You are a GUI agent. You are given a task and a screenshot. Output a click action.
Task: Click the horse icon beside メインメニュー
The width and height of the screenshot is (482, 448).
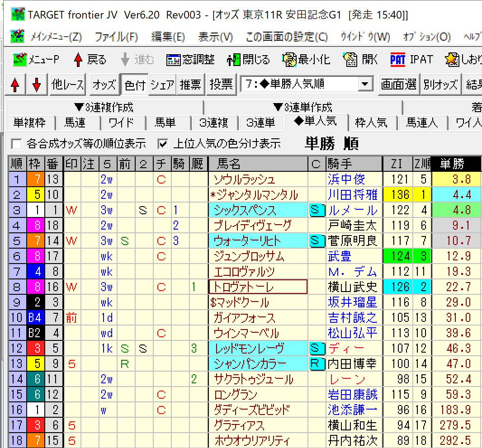point(17,37)
